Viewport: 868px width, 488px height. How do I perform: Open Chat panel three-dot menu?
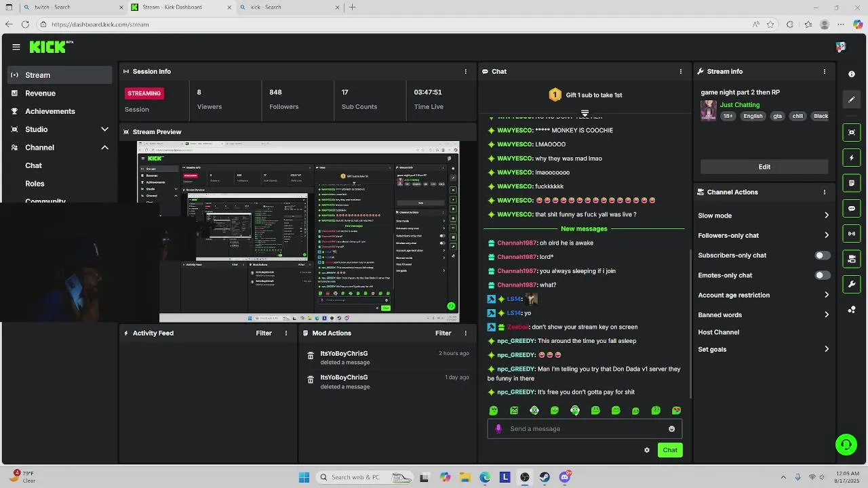point(681,71)
